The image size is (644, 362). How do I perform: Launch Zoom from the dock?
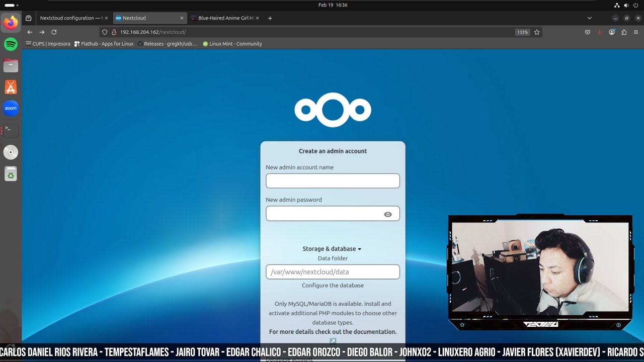[11, 108]
